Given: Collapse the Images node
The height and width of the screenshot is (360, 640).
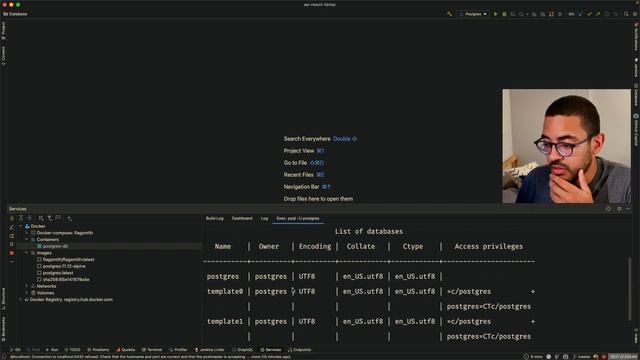Looking at the screenshot, I should pyautogui.click(x=27, y=253).
